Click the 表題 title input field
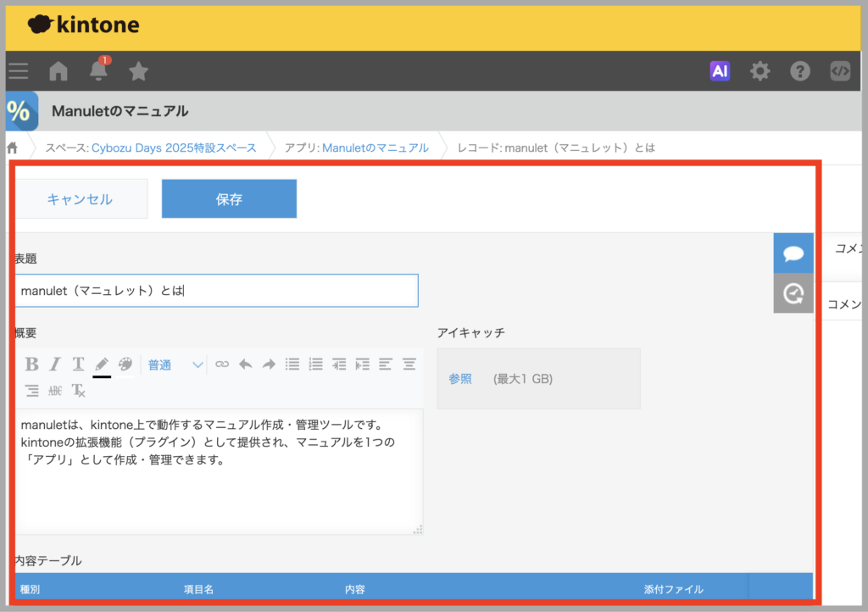This screenshot has height=612, width=868. (216, 291)
